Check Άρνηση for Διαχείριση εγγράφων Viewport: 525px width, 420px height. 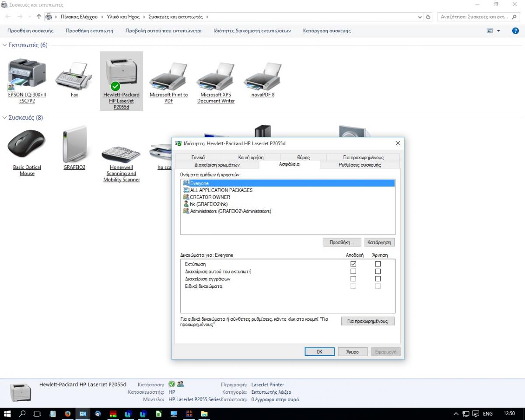click(378, 279)
